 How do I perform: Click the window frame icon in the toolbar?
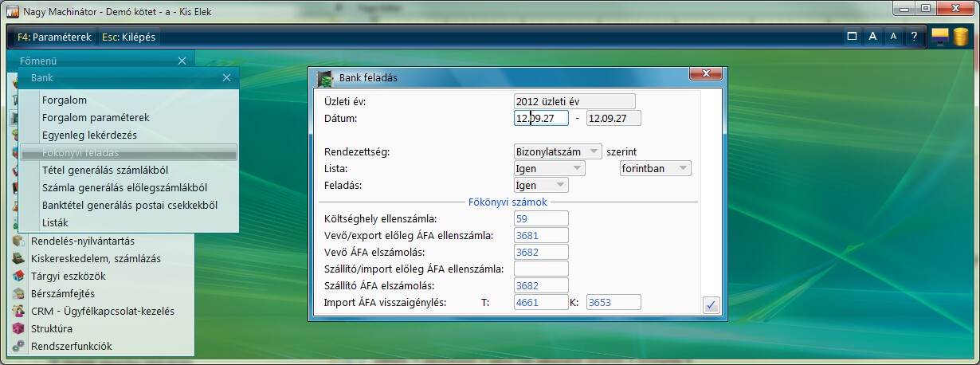853,37
